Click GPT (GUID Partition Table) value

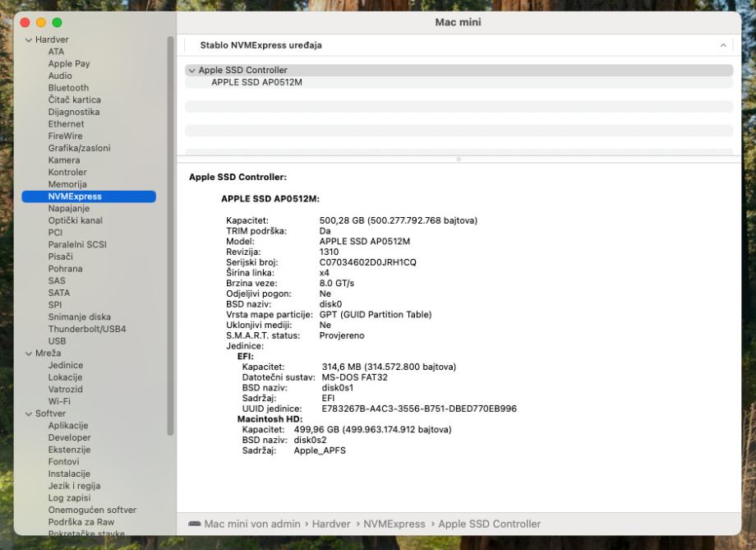[376, 315]
